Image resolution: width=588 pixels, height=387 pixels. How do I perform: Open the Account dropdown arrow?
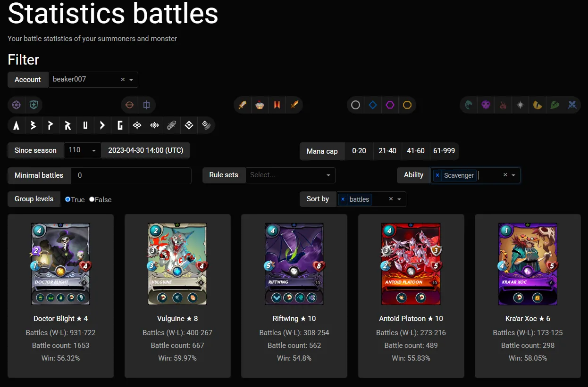[x=131, y=80]
